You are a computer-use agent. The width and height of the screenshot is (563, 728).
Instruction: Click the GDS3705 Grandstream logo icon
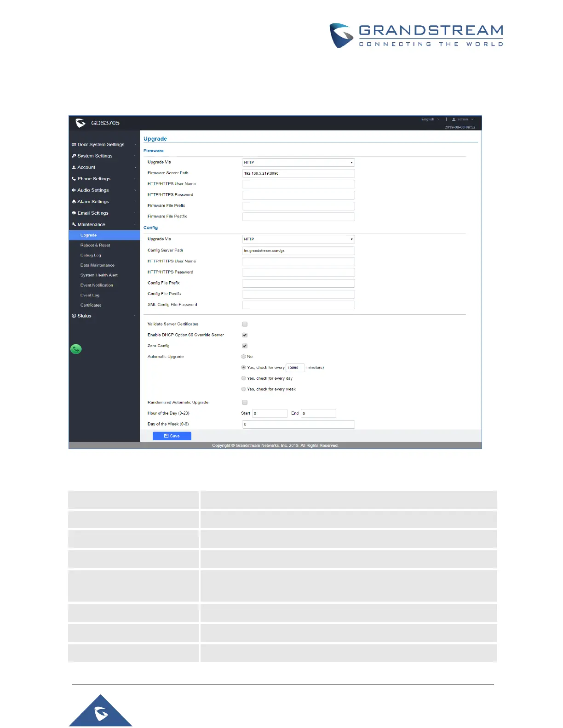pos(80,123)
